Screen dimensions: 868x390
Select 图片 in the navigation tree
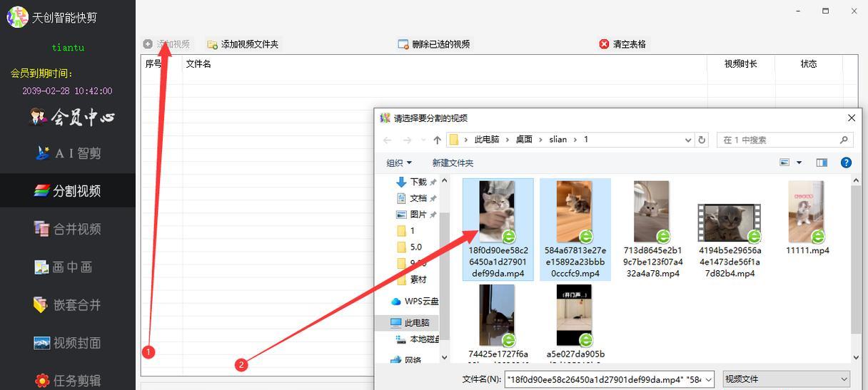[x=418, y=215]
